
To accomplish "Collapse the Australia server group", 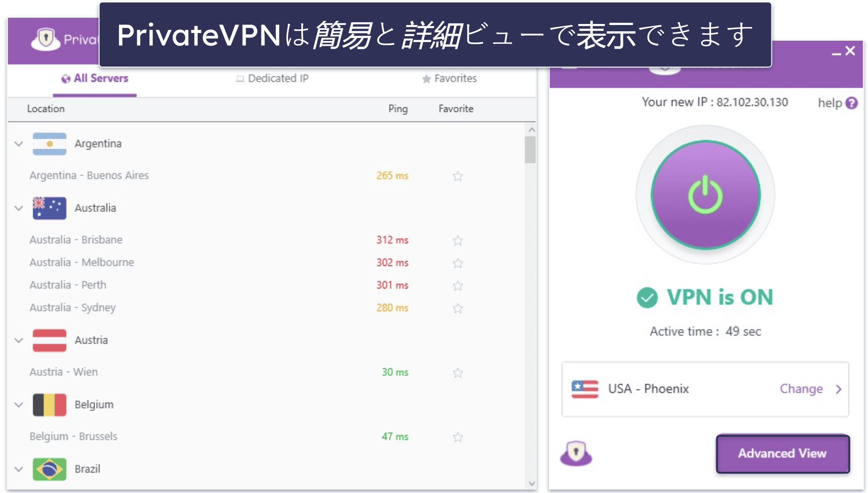I will pos(19,208).
